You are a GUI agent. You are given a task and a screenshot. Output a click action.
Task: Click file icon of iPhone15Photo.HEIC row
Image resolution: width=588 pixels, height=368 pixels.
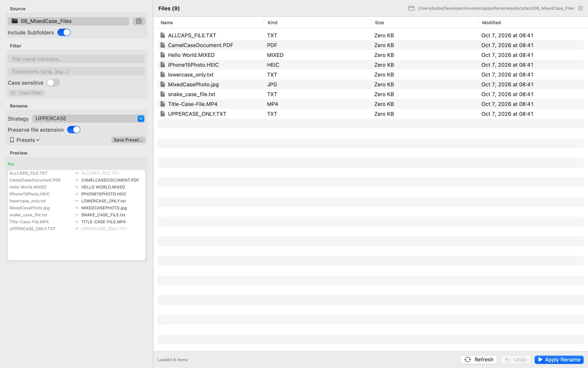point(162,65)
